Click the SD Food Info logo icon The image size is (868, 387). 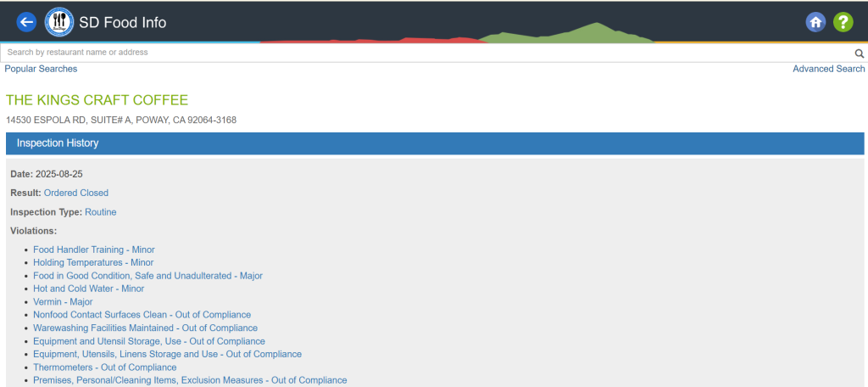click(x=58, y=22)
